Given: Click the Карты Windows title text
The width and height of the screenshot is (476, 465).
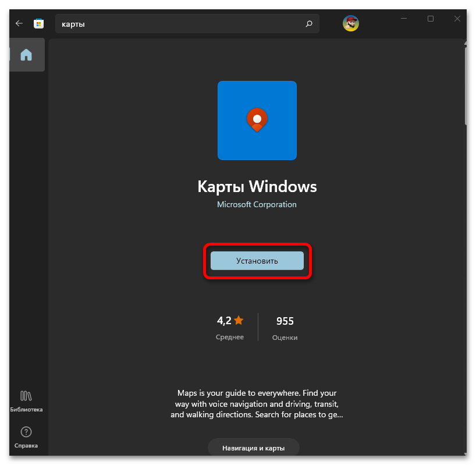Looking at the screenshot, I should 257,187.
